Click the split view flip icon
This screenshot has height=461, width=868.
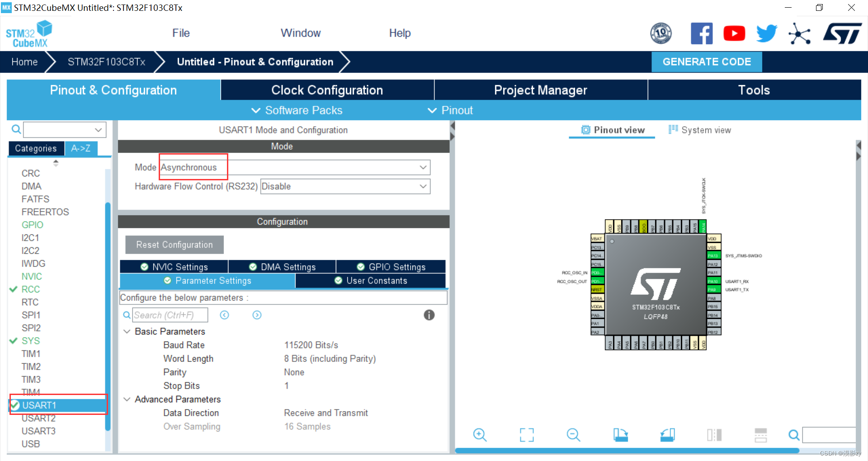(714, 435)
